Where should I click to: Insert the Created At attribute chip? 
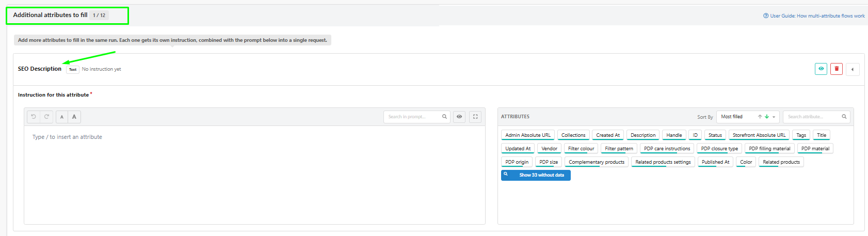tap(608, 135)
